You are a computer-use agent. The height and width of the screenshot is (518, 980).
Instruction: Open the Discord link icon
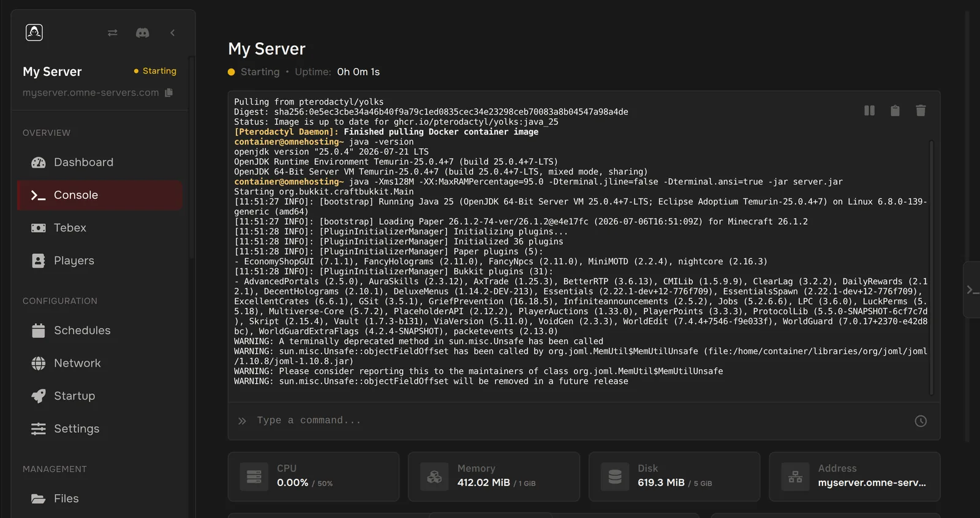tap(143, 33)
